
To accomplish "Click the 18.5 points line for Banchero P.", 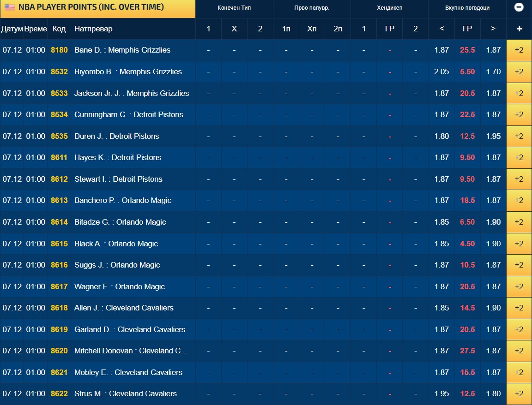I will [x=467, y=201].
